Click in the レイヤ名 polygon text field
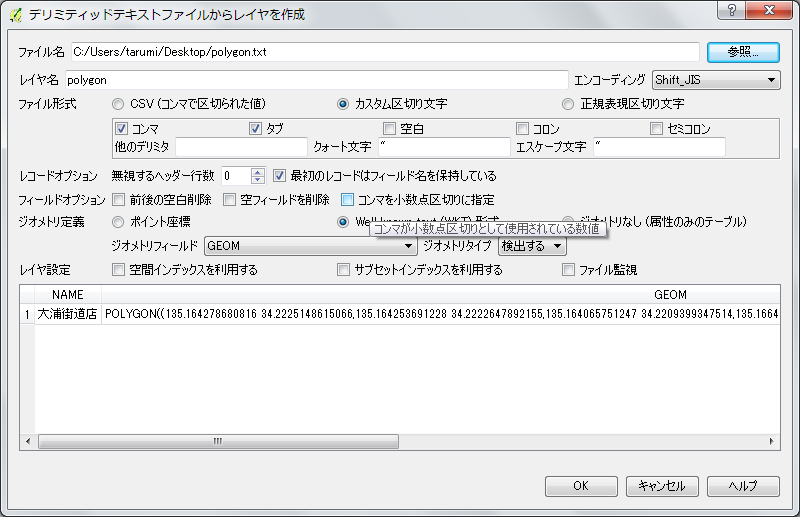The width and height of the screenshot is (800, 517). [x=316, y=79]
